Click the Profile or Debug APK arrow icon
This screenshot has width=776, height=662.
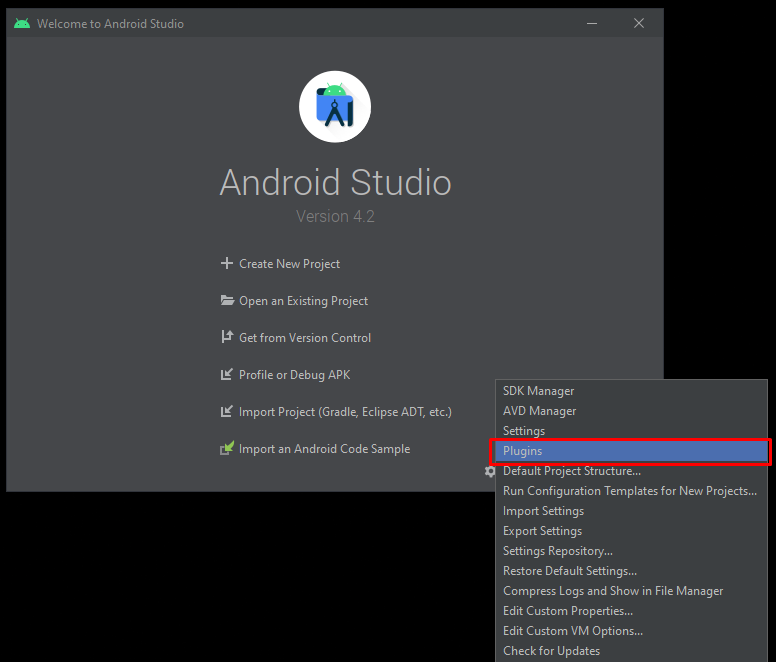227,375
